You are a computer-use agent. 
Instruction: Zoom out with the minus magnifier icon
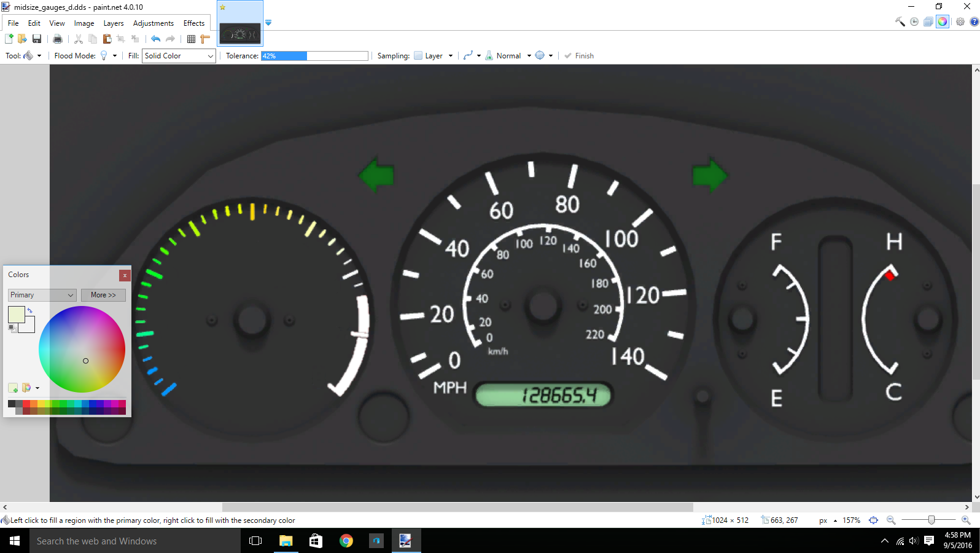coord(891,520)
